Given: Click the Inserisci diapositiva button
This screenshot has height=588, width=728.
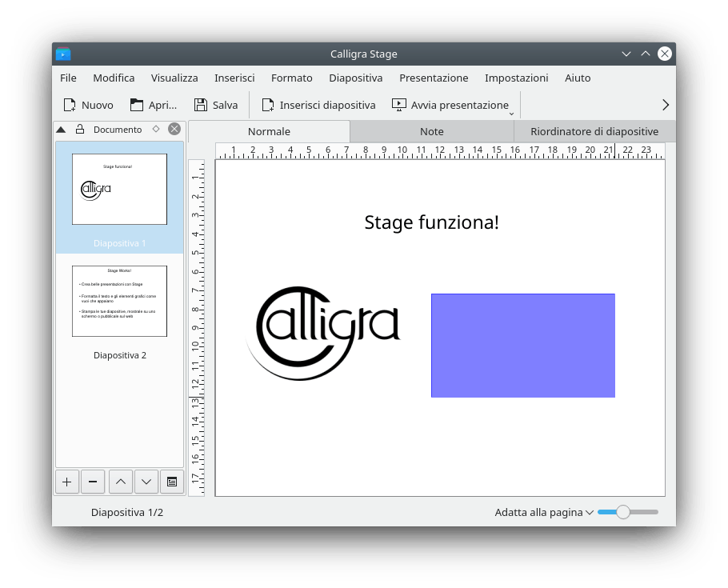Looking at the screenshot, I should pos(318,105).
